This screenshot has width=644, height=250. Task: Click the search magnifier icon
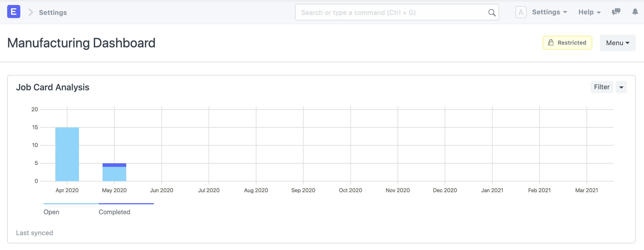(x=492, y=12)
